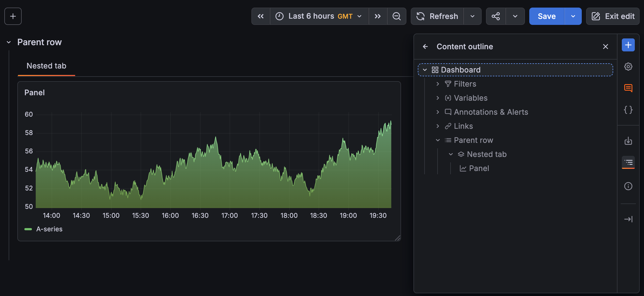Collapse the Dashboard outline node
Image resolution: width=644 pixels, height=296 pixels.
pyautogui.click(x=425, y=70)
